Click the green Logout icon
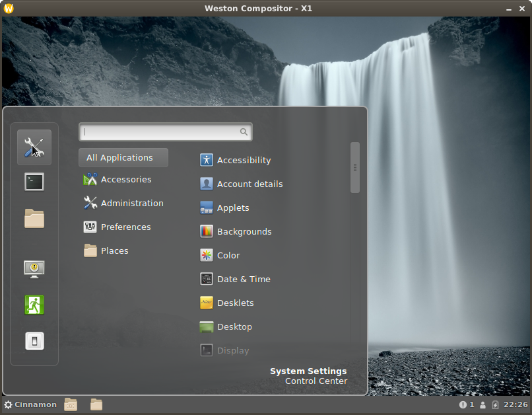Image resolution: width=532 pixels, height=415 pixels. click(x=34, y=305)
